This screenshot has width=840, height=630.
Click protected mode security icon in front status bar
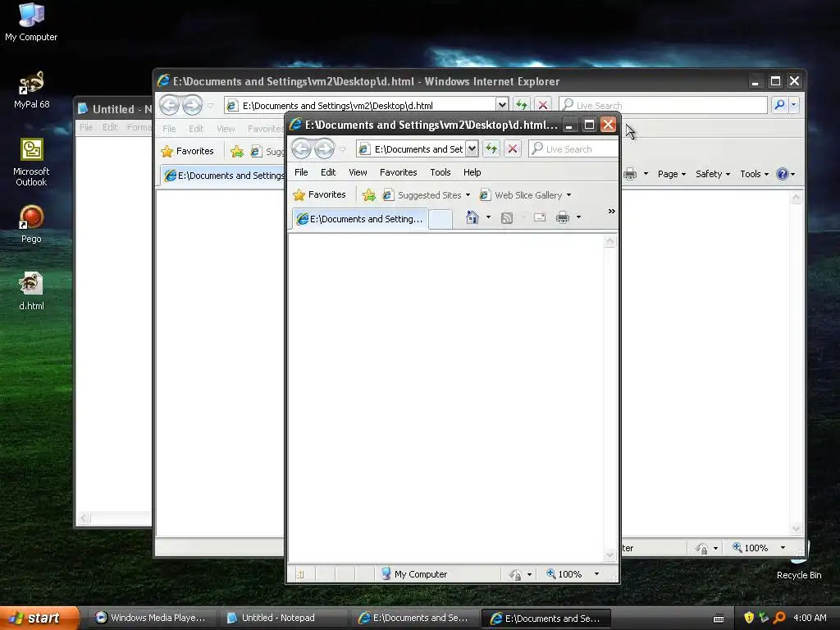[x=515, y=574]
